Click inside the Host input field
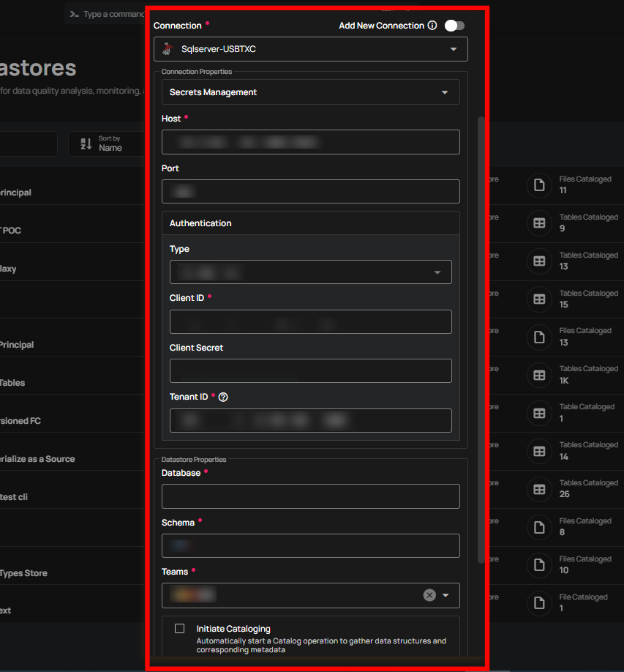The image size is (624, 672). point(310,141)
